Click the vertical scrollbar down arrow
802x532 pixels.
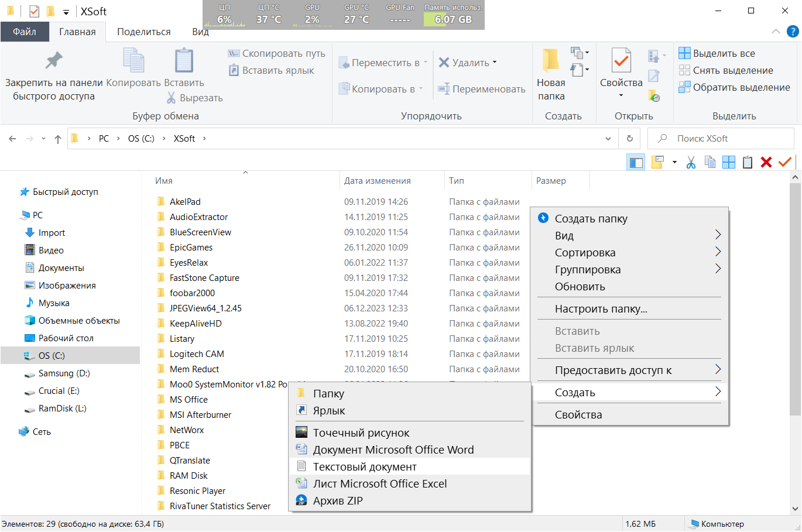pos(795,509)
